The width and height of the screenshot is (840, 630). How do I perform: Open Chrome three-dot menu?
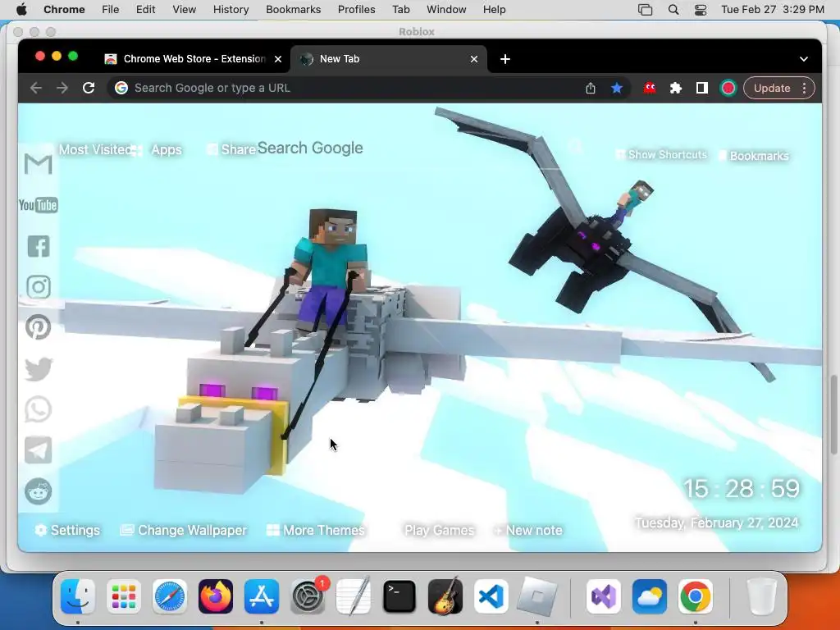coord(804,88)
